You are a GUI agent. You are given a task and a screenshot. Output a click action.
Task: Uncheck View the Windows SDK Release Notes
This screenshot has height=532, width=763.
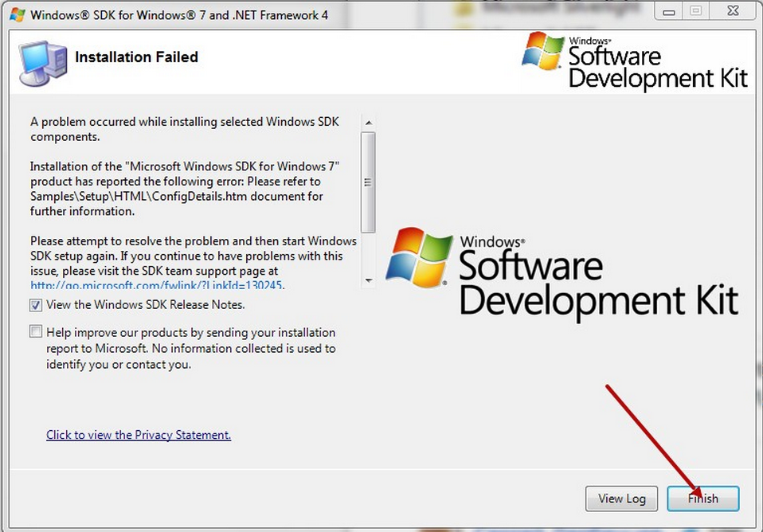click(36, 305)
